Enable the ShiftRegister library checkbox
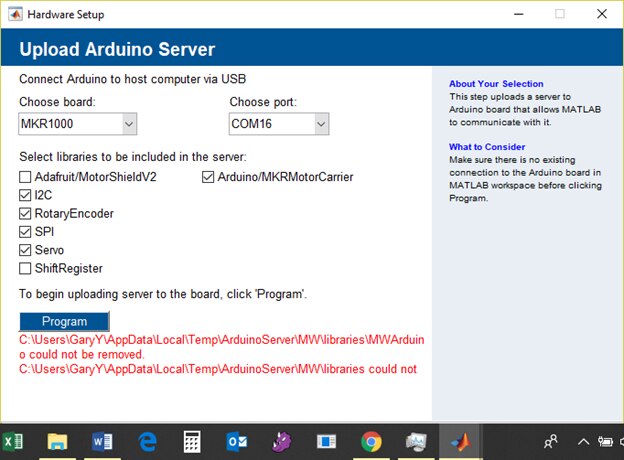The width and height of the screenshot is (624, 460). tap(25, 268)
